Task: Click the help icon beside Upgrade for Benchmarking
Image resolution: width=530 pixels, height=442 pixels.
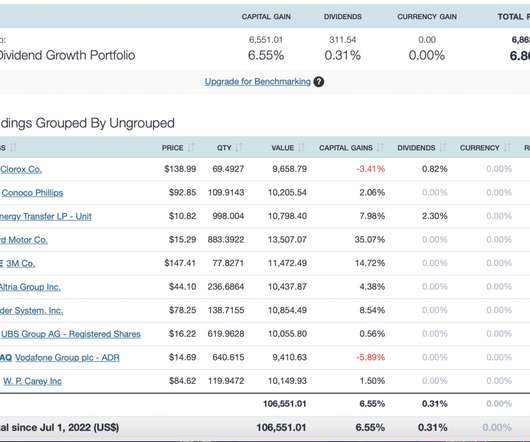Action: click(318, 82)
